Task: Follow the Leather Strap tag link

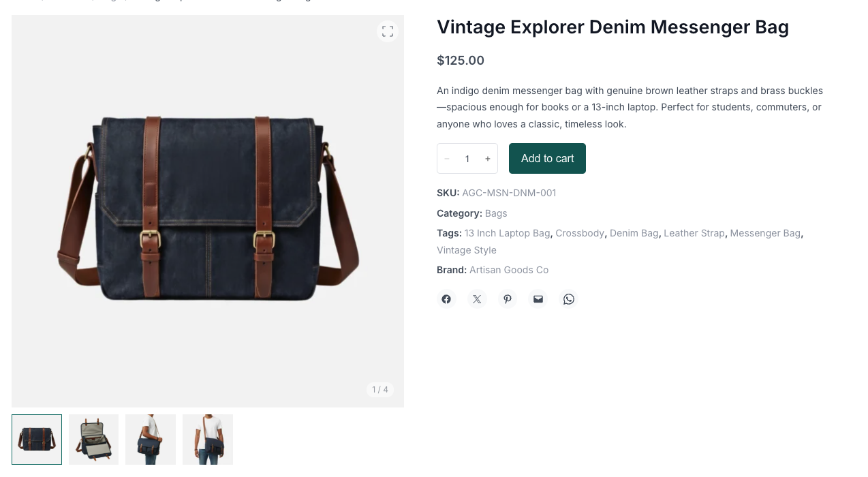Action: [694, 233]
